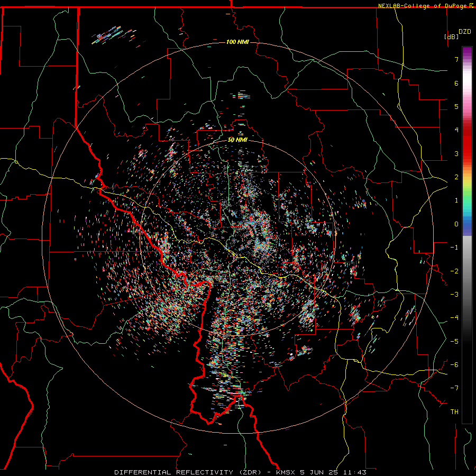Click the -5 value on the scale
The height and width of the screenshot is (476, 476).
tap(454, 342)
